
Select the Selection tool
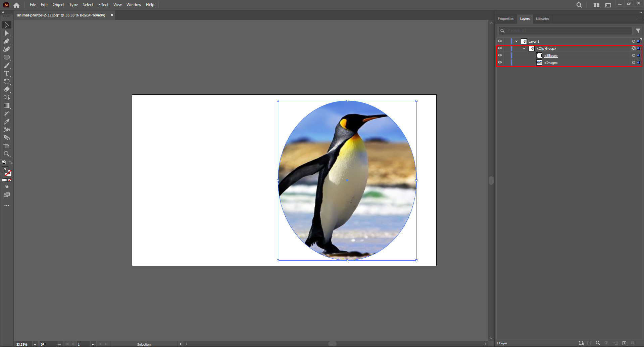click(7, 25)
